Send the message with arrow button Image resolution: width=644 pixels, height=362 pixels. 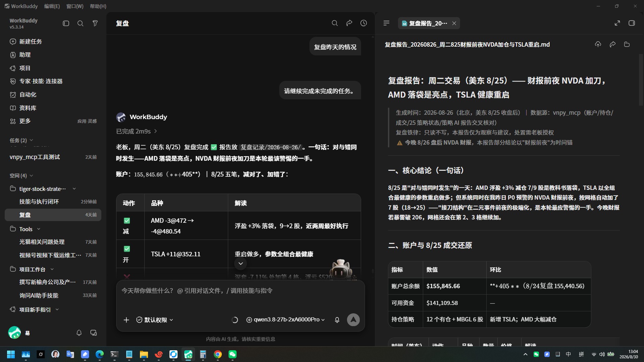(353, 320)
